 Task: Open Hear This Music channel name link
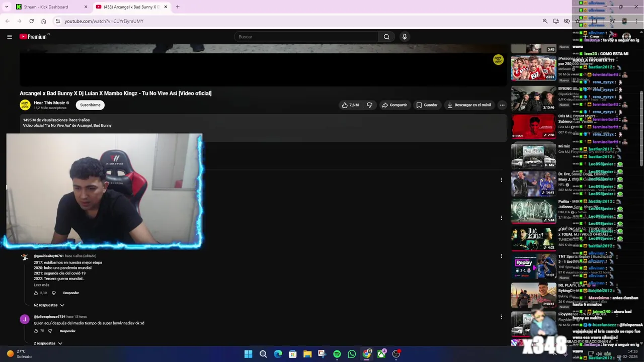(x=49, y=103)
